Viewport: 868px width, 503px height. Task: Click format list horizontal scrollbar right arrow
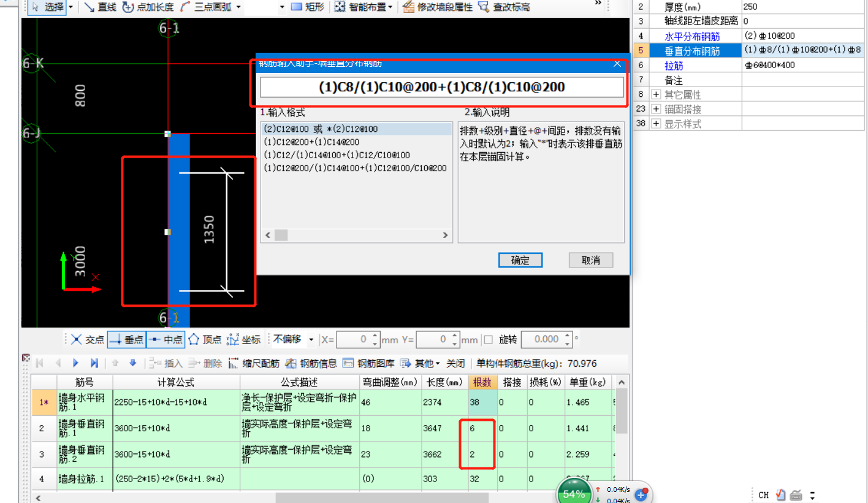pyautogui.click(x=446, y=235)
